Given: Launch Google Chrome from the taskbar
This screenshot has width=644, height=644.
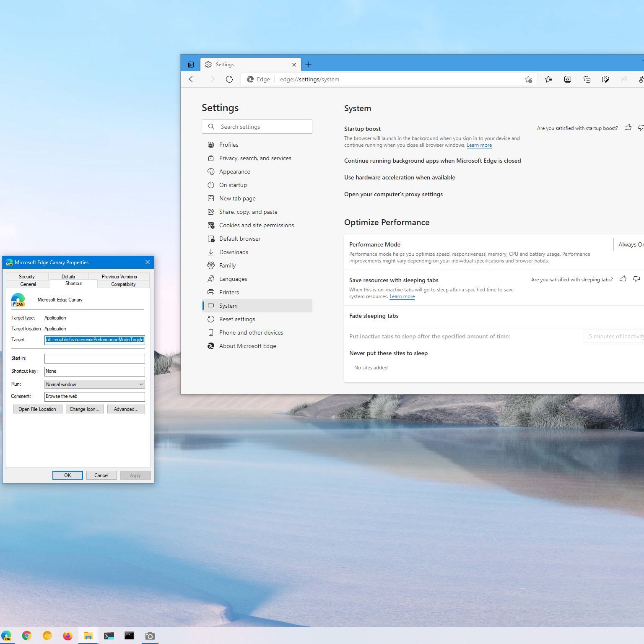Looking at the screenshot, I should tap(27, 636).
